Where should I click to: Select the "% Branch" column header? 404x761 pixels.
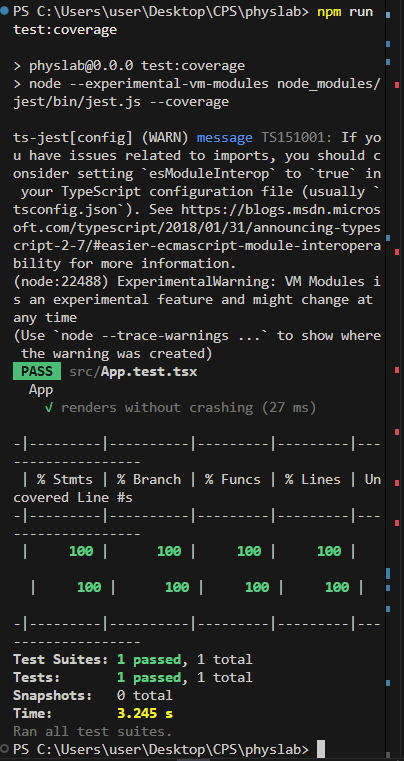point(149,480)
